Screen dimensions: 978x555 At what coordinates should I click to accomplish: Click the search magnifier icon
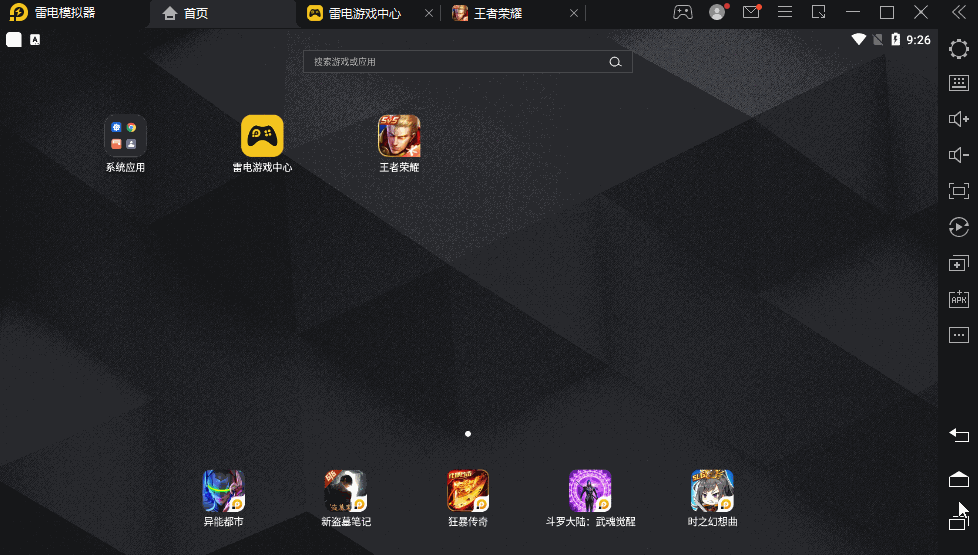pyautogui.click(x=616, y=62)
